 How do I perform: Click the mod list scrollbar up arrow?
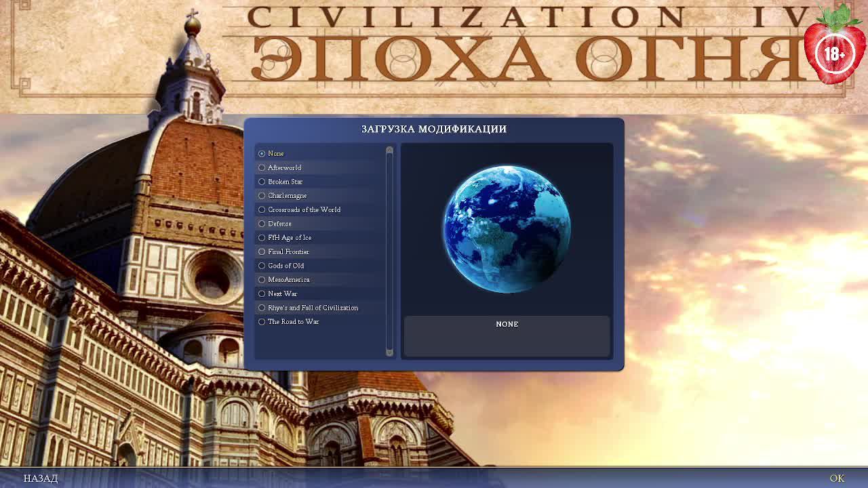(x=389, y=150)
